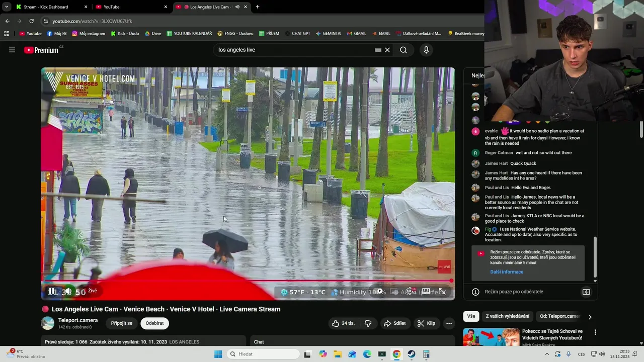Open tab search dropdown arrow
Viewport: 644px width, 362px height.
[6, 7]
